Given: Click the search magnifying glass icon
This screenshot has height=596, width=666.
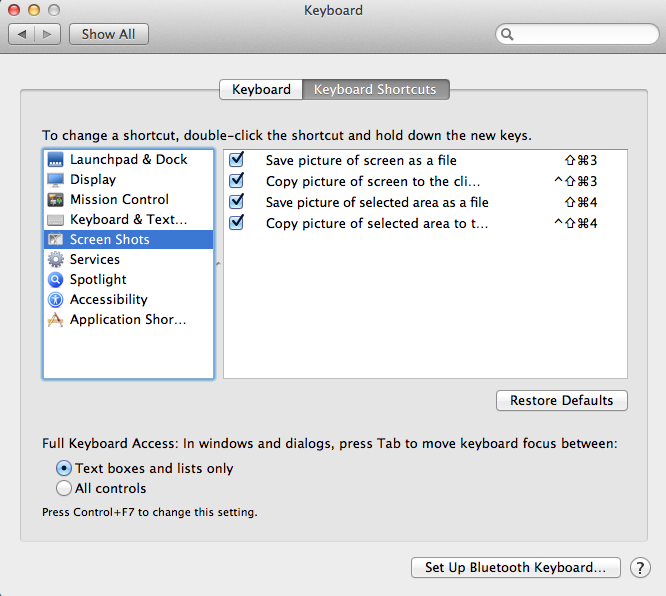Looking at the screenshot, I should point(507,34).
